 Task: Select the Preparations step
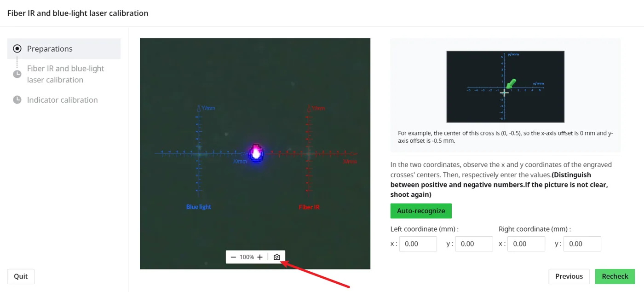click(x=64, y=49)
